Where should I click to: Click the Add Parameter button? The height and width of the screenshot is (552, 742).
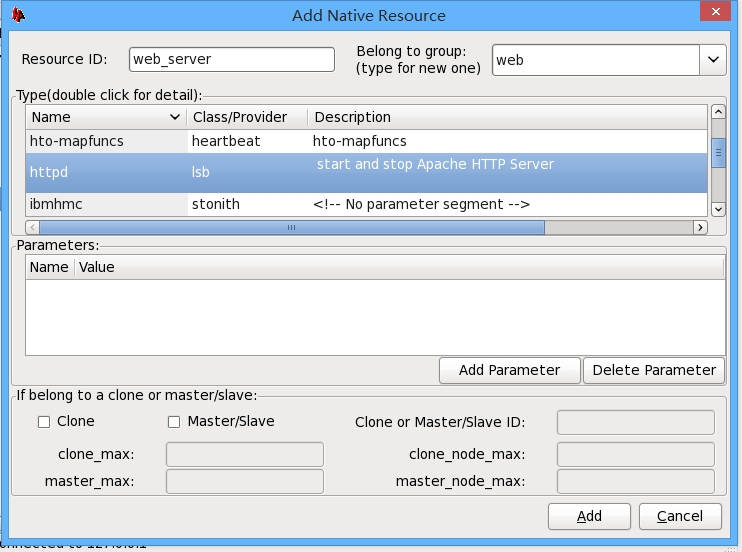(x=510, y=370)
